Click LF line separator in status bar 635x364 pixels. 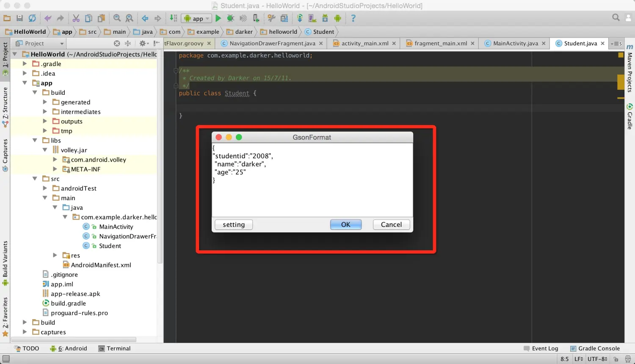pyautogui.click(x=578, y=359)
